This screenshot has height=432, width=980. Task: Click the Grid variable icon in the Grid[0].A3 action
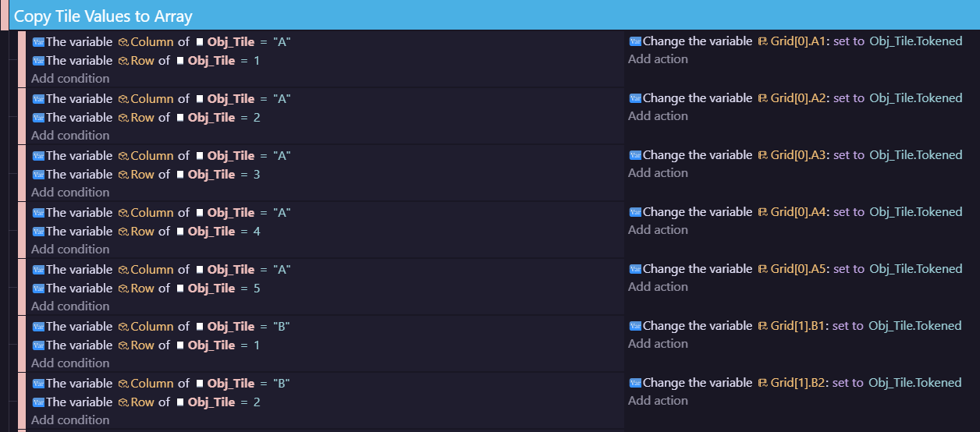762,155
